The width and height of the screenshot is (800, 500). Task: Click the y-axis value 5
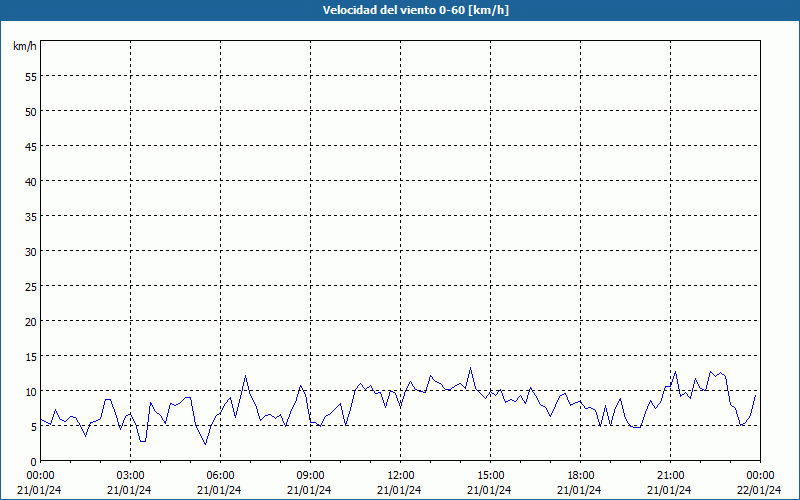click(34, 427)
